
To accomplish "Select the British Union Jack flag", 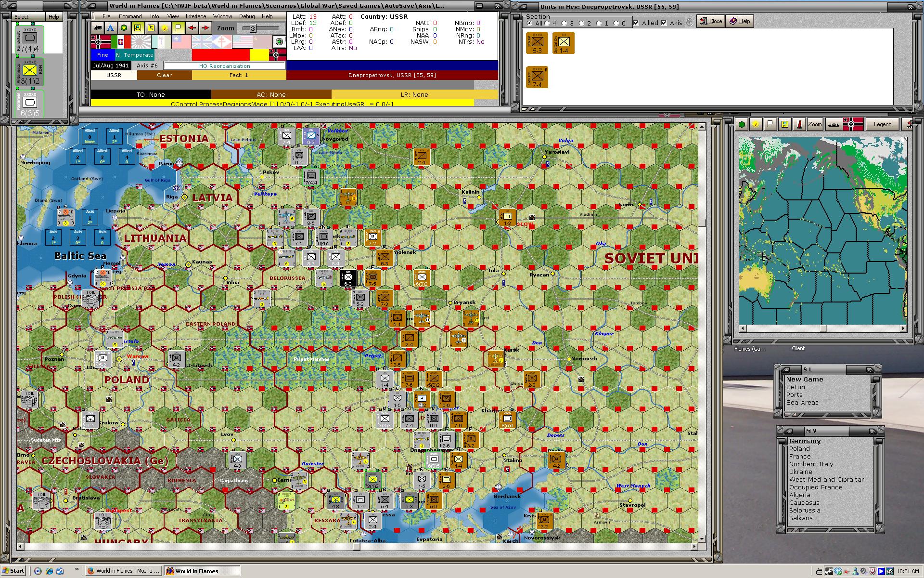I will (202, 42).
